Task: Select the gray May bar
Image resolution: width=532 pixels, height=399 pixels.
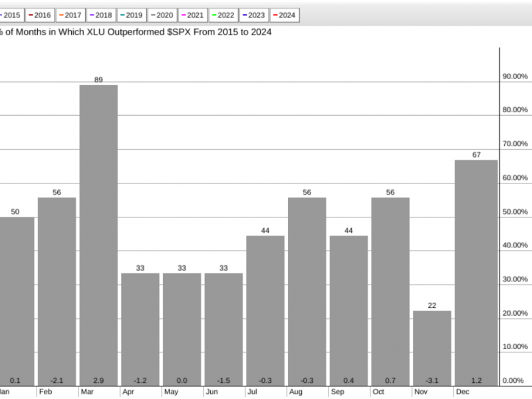Action: 182,329
